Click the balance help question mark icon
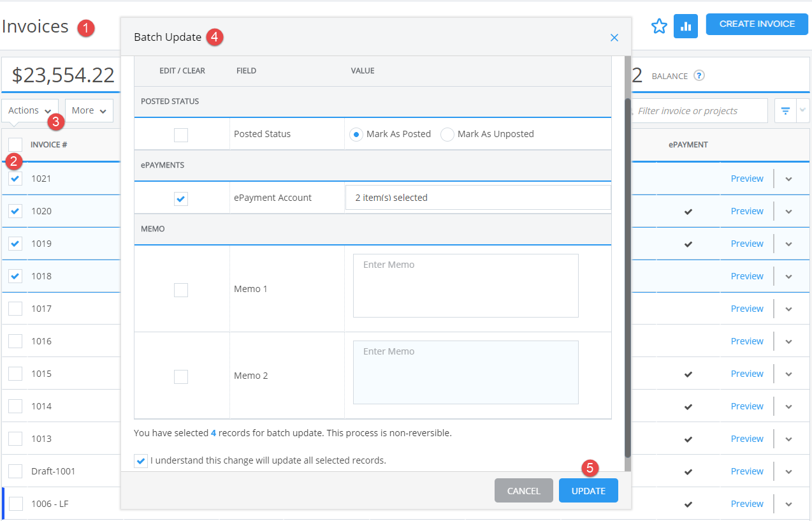Screen dimensions: 812x521 click(699, 75)
